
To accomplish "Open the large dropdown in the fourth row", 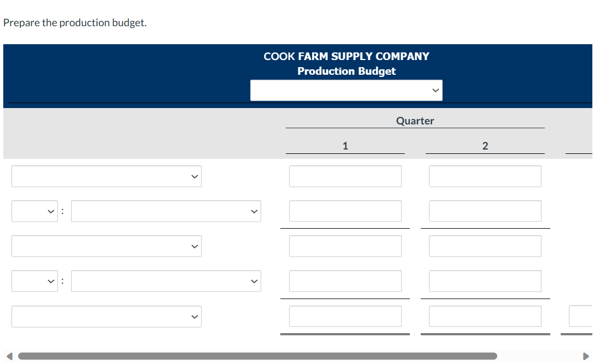I will click(x=166, y=281).
